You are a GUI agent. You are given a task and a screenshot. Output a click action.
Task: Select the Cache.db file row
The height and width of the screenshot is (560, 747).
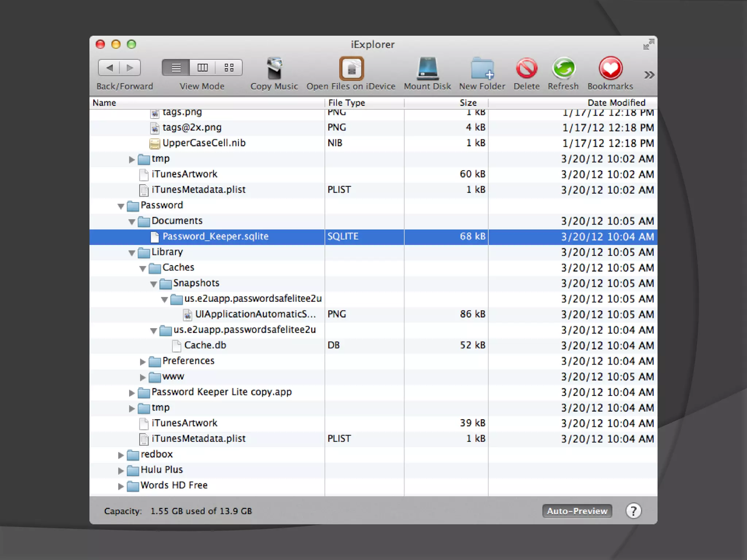click(205, 345)
